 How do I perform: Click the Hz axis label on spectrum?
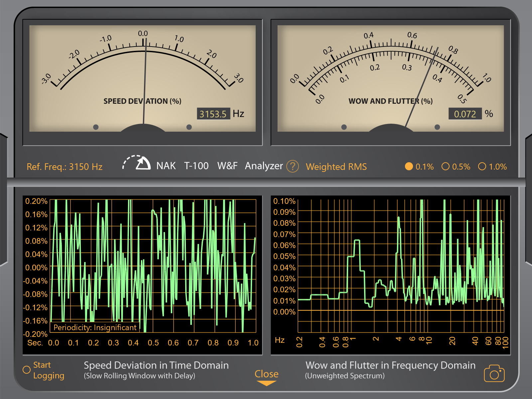click(x=280, y=340)
